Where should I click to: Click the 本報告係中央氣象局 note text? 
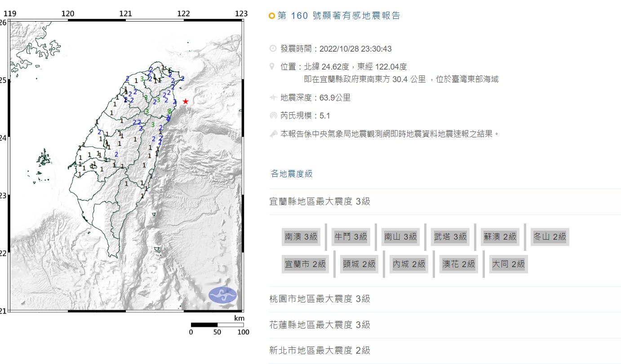pyautogui.click(x=390, y=133)
